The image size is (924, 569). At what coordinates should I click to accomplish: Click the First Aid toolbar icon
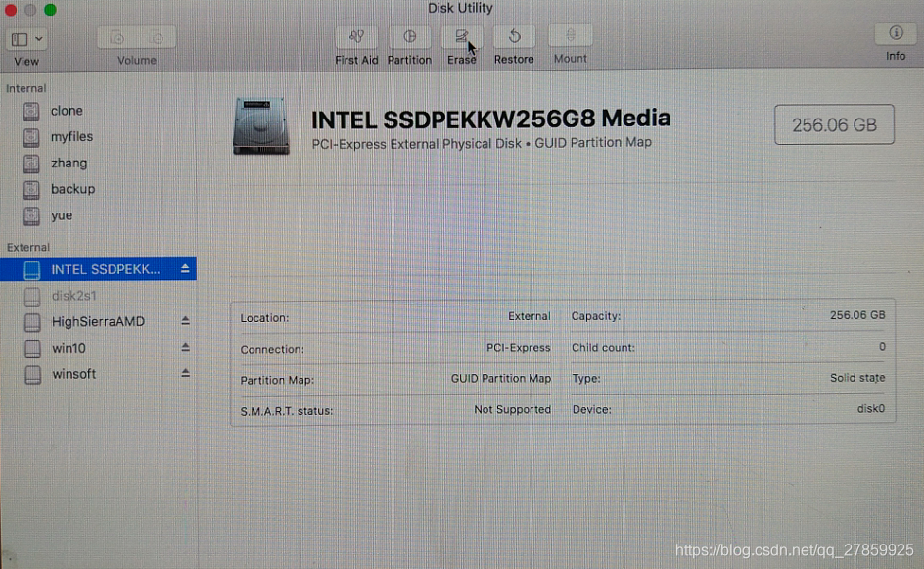pyautogui.click(x=356, y=37)
